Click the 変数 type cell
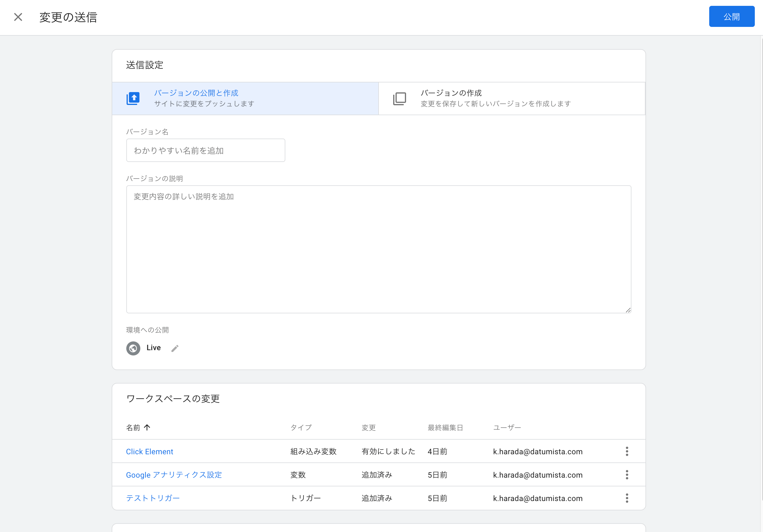The height and width of the screenshot is (532, 763). [298, 475]
